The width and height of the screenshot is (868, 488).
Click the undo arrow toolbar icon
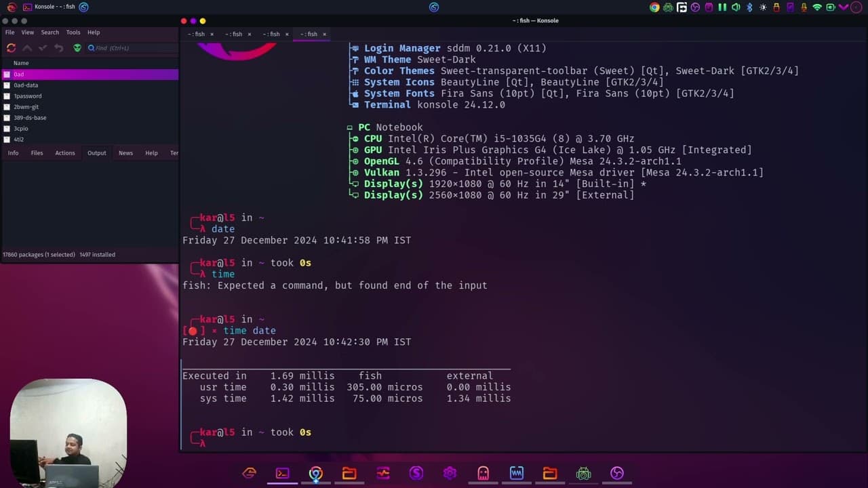point(59,48)
